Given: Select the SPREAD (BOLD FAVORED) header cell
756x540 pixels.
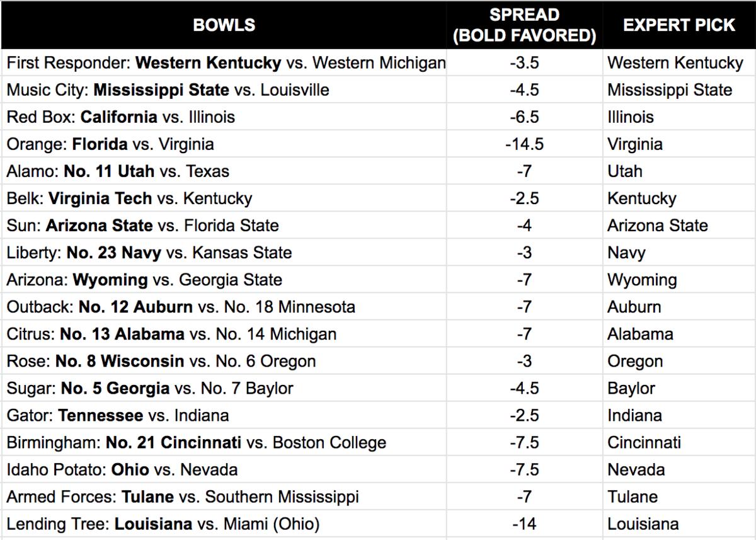Looking at the screenshot, I should pos(524,25).
